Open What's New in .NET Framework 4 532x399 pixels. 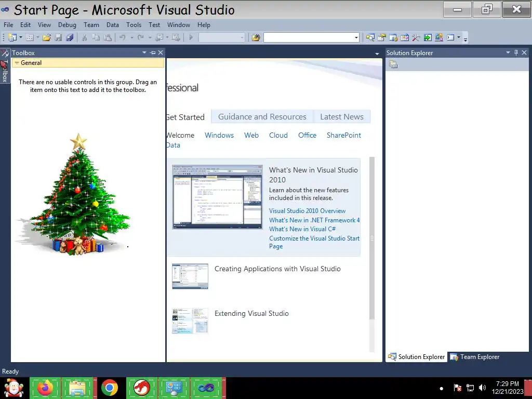(314, 220)
